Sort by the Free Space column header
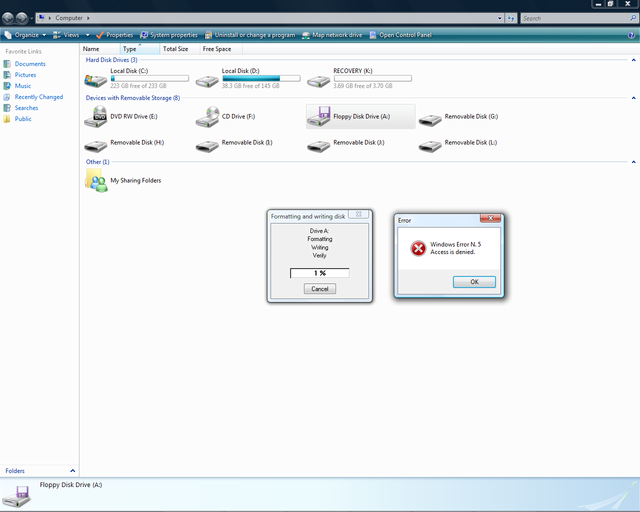This screenshot has height=512, width=640. click(216, 48)
